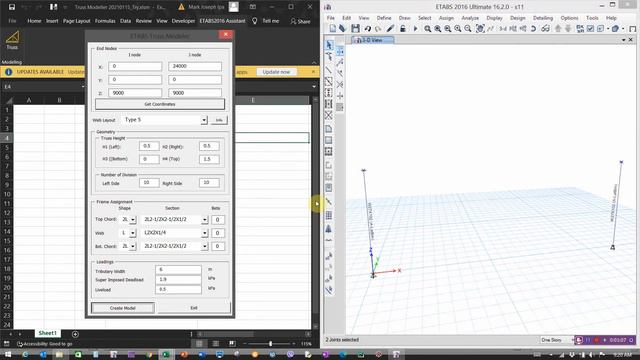Open the 3-D View window list dropdown arrow
The width and height of the screenshot is (640, 360).
[623, 40]
